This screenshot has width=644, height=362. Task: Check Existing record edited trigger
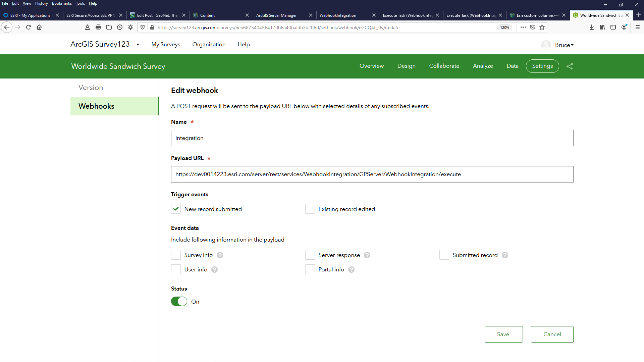click(310, 209)
